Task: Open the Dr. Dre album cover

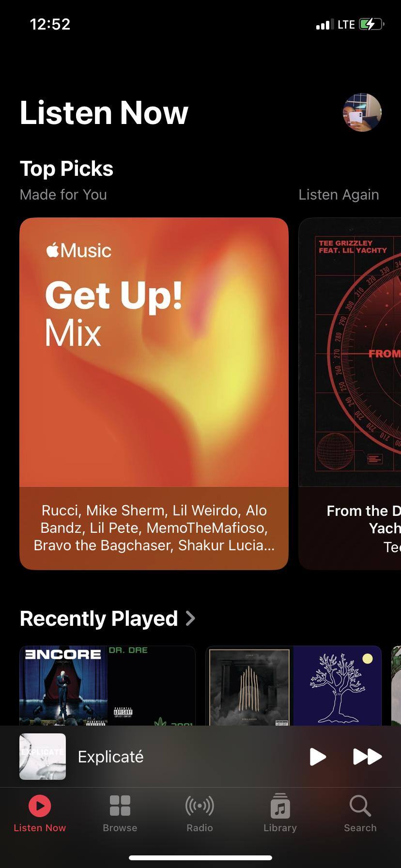Action: (x=151, y=686)
